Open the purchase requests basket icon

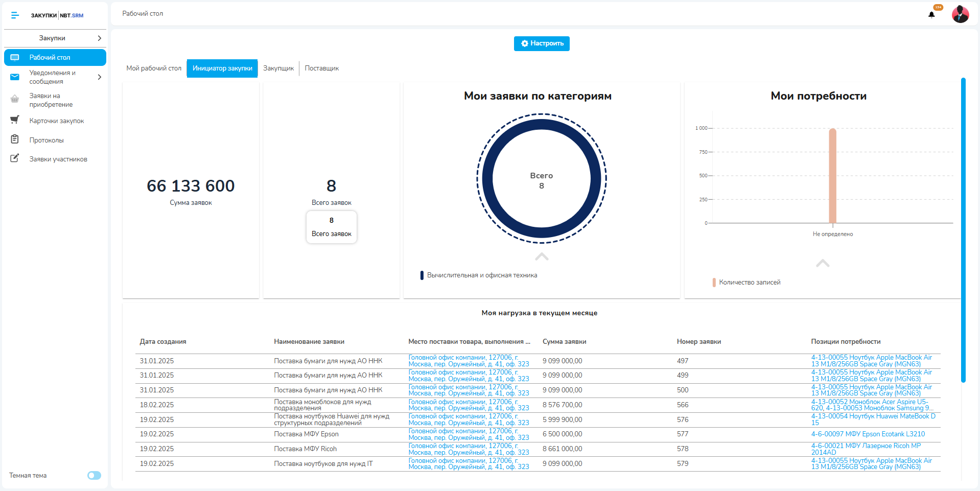[x=15, y=99]
